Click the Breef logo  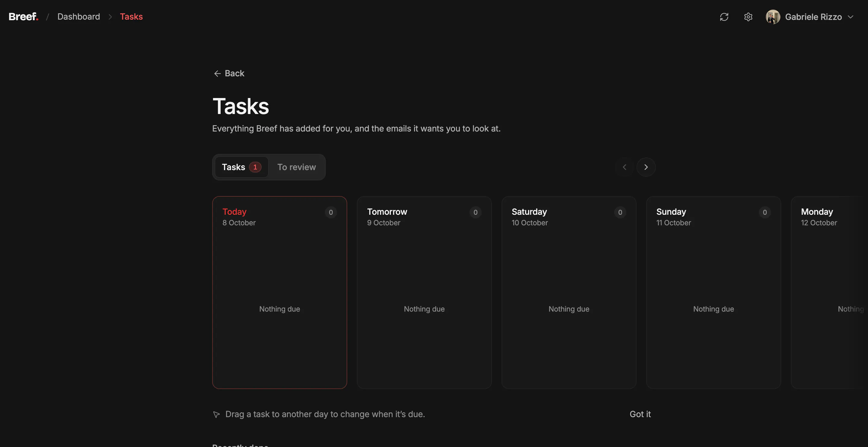coord(23,17)
